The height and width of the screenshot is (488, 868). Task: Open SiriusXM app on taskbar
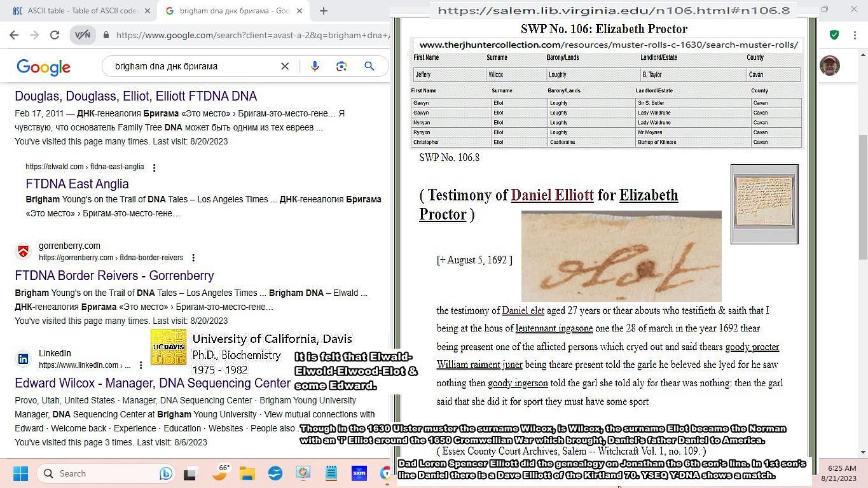pos(359,474)
